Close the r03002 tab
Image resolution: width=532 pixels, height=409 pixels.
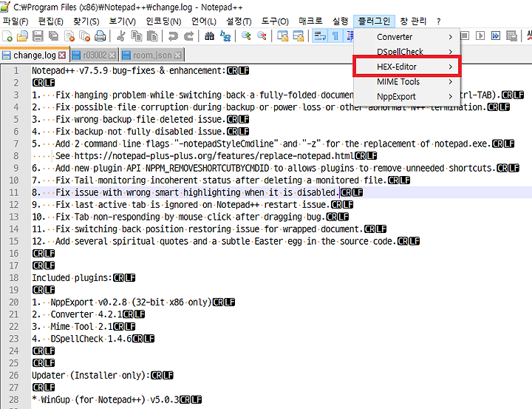click(112, 55)
